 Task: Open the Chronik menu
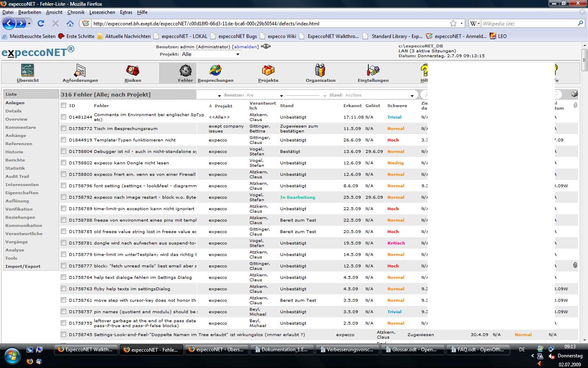click(x=76, y=12)
